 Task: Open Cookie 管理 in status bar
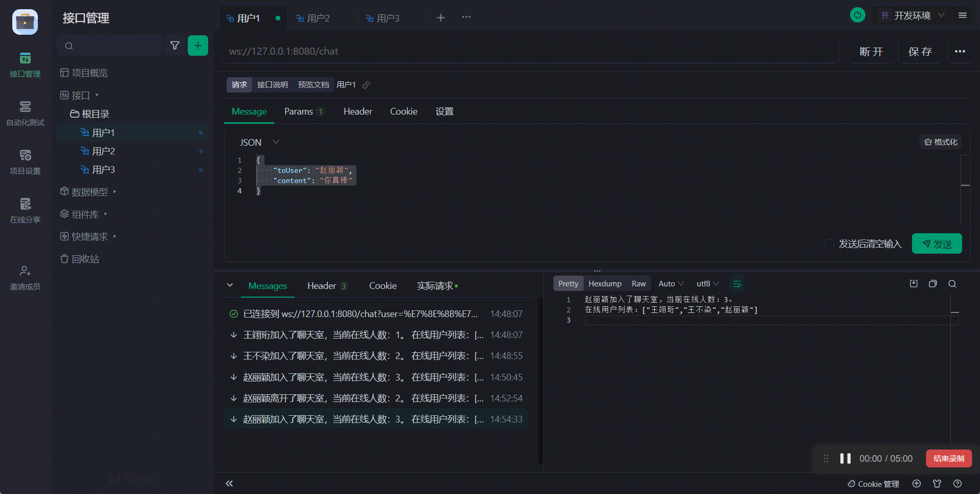[873, 484]
